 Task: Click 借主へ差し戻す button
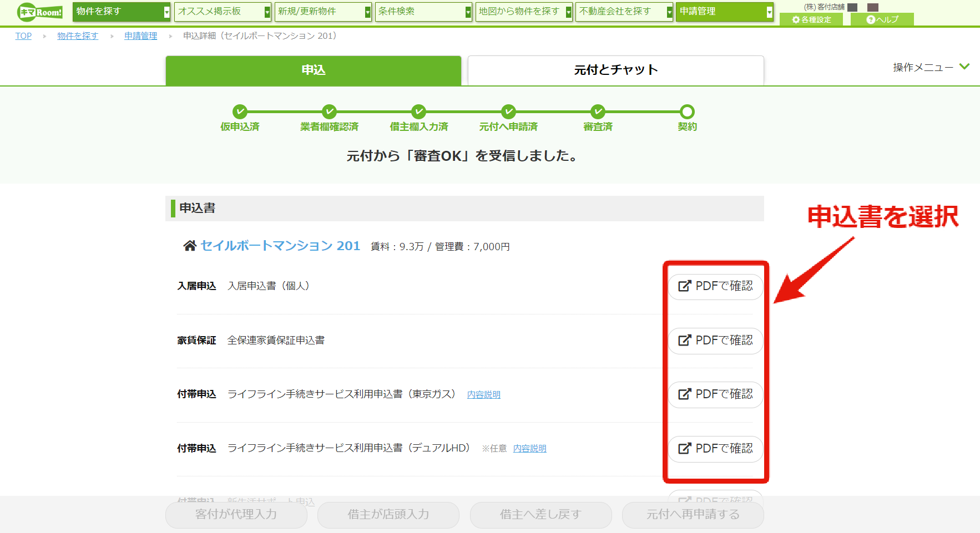point(541,515)
